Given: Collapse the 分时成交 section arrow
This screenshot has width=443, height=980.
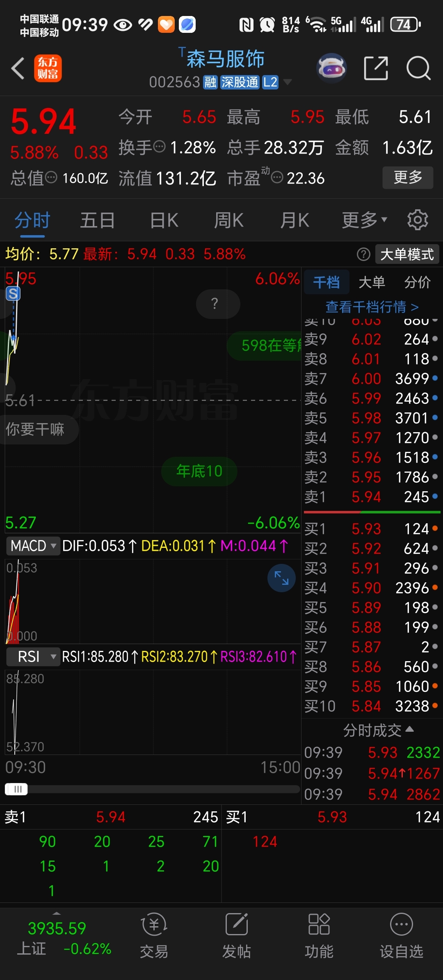Looking at the screenshot, I should [409, 729].
